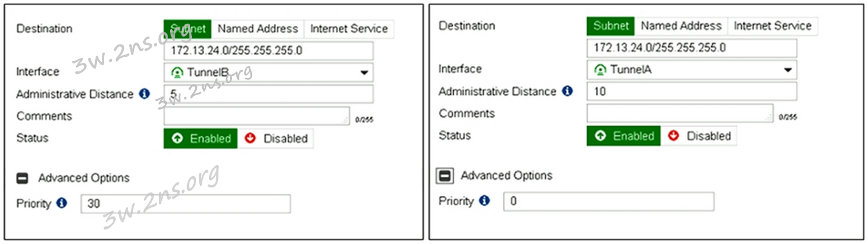Image resolution: width=868 pixels, height=244 pixels.
Task: Set right route status to Disabled
Action: click(x=699, y=136)
